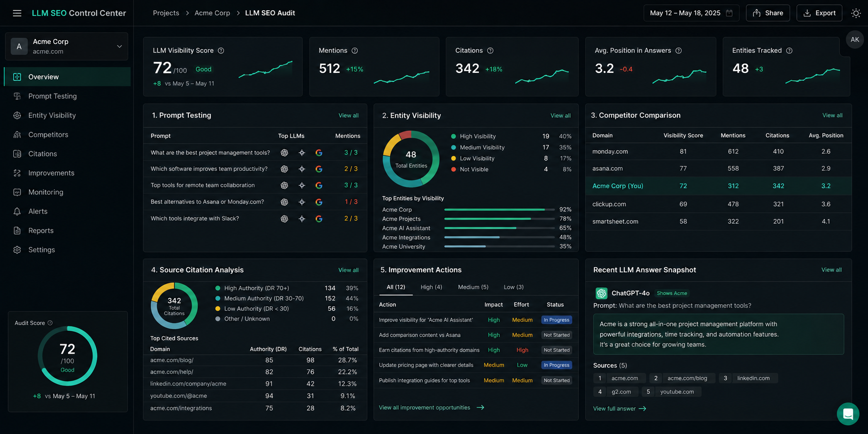This screenshot has height=434, width=868.
Task: Click View all in Recent LLM Answer Snapshot
Action: coord(831,270)
